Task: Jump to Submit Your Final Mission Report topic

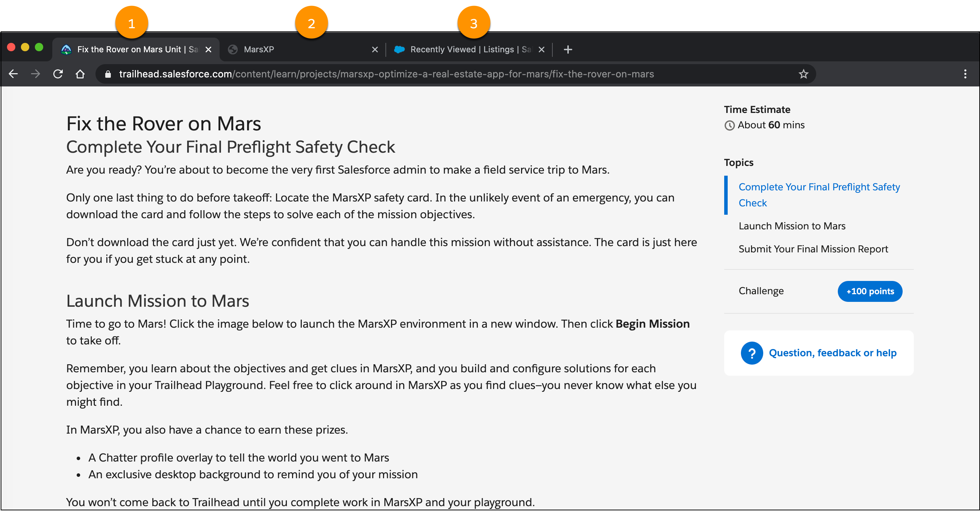Action: point(813,249)
